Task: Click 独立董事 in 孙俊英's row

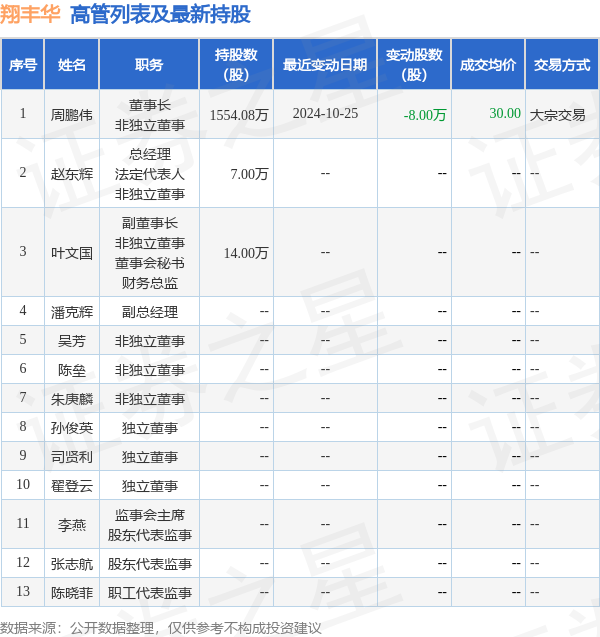Action: tap(149, 428)
